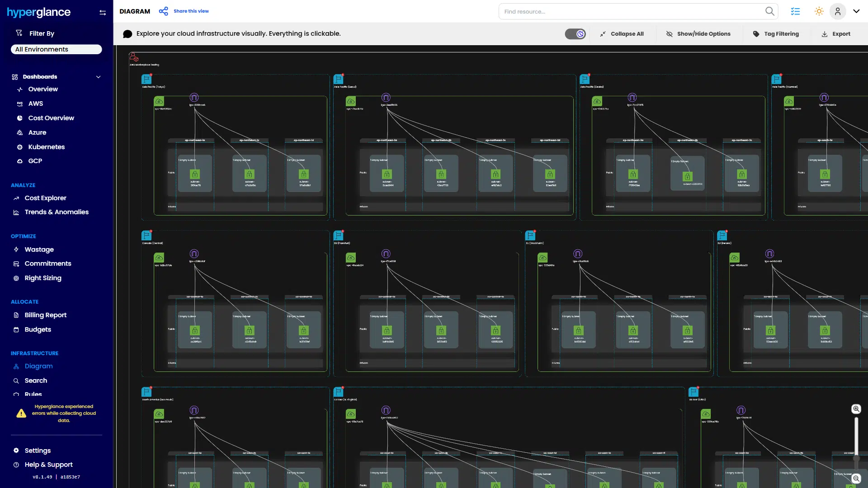
Task: Click the checklist icon beside the search bar
Action: 795,11
